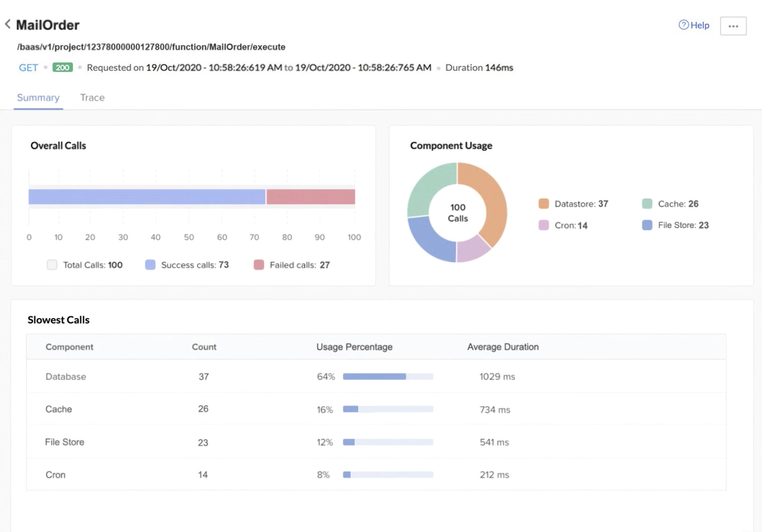Click the green 200 status badge
The width and height of the screenshot is (762, 532).
62,68
